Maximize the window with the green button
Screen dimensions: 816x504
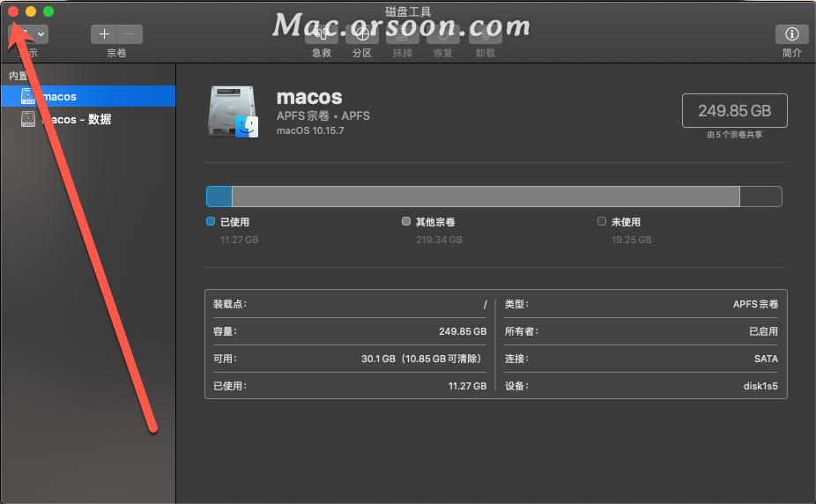48,11
